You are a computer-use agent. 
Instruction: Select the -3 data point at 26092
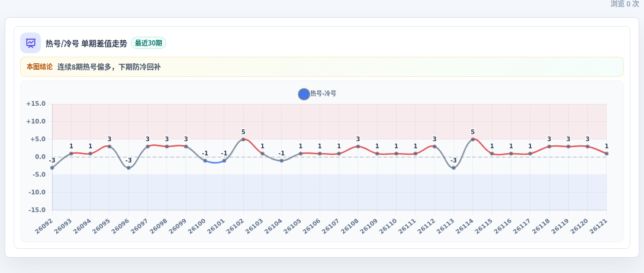pos(52,168)
